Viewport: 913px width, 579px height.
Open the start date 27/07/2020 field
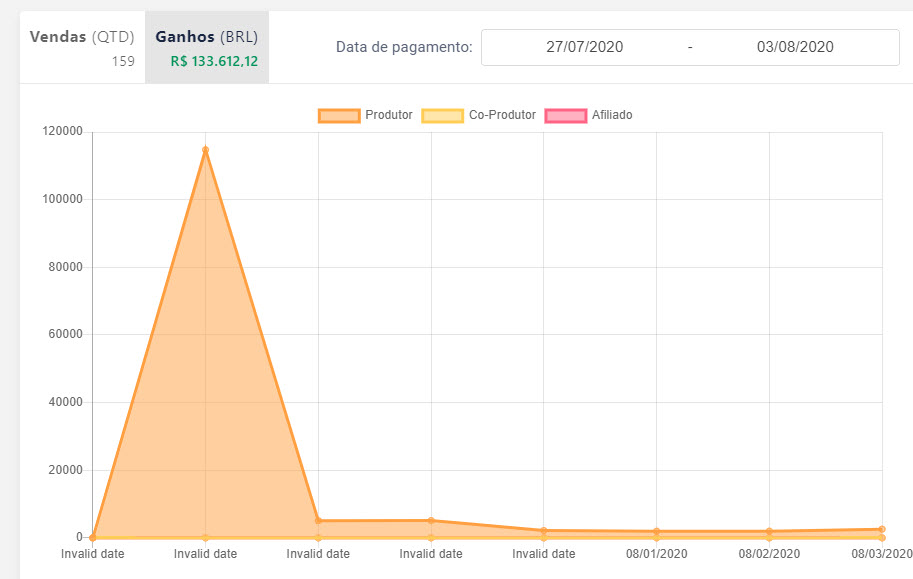585,47
